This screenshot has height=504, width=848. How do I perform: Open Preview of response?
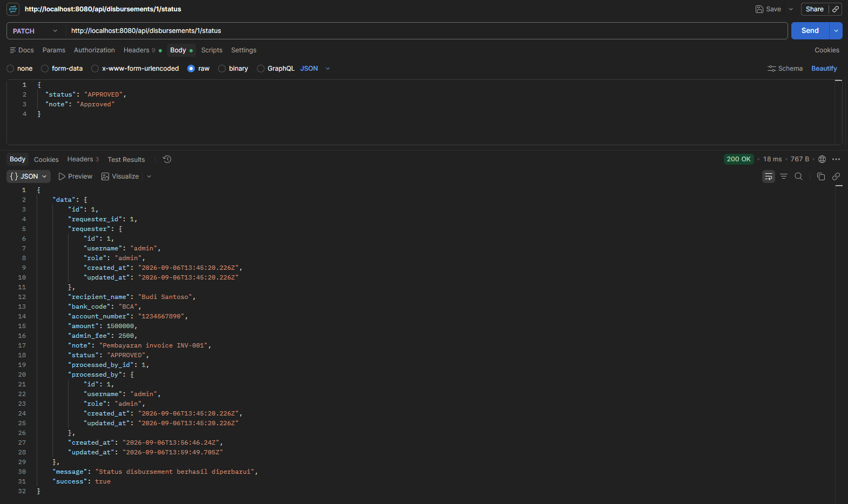coord(75,176)
